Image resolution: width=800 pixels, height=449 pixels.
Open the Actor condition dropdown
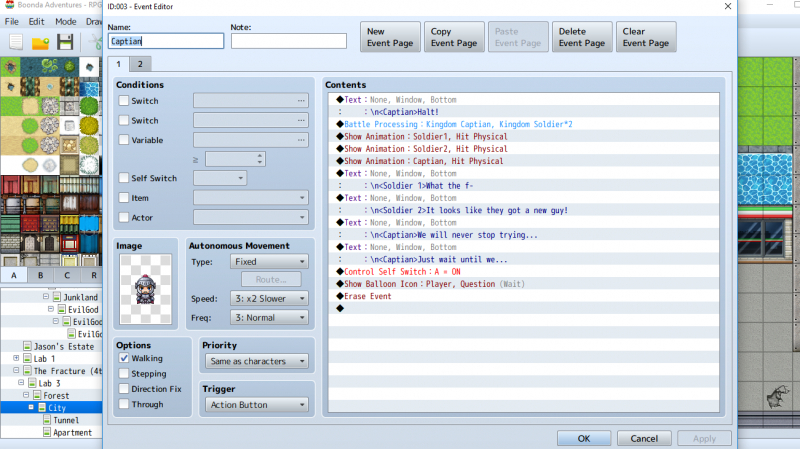[x=251, y=217]
